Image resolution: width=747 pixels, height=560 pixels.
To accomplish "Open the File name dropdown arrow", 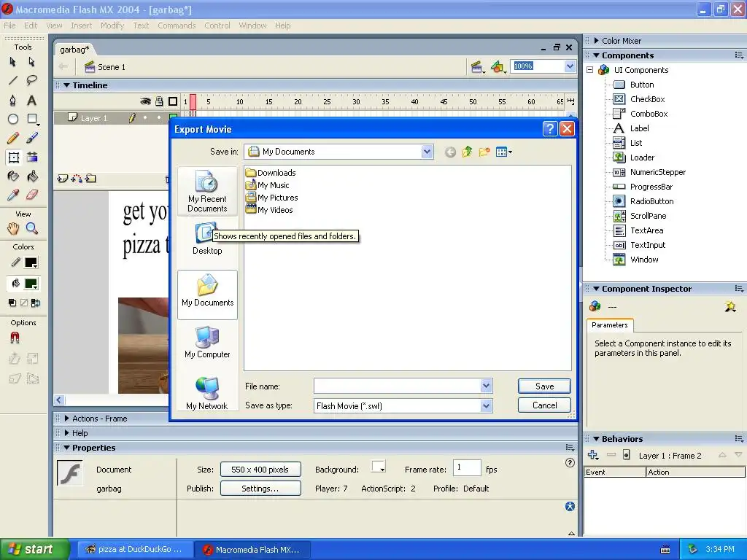I will [486, 386].
